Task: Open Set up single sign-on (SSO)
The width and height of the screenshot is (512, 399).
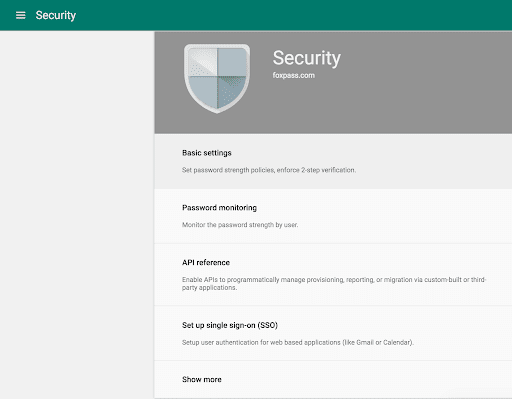Action: [x=333, y=333]
